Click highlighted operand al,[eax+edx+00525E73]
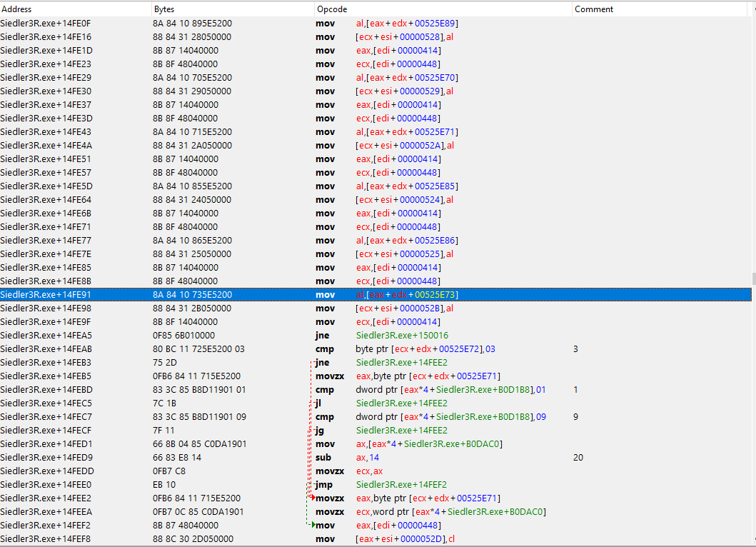 [x=407, y=295]
